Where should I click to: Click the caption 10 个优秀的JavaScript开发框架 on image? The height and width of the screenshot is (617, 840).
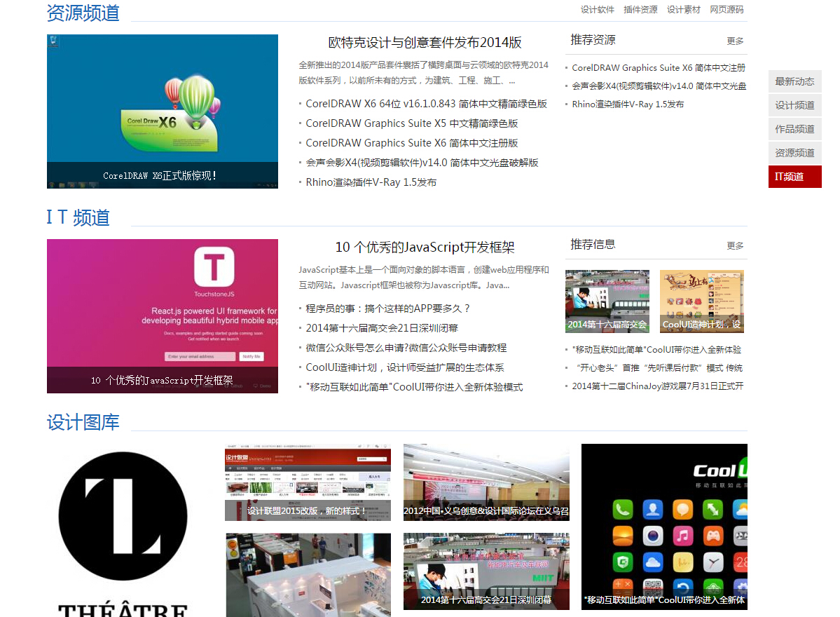[x=162, y=381]
